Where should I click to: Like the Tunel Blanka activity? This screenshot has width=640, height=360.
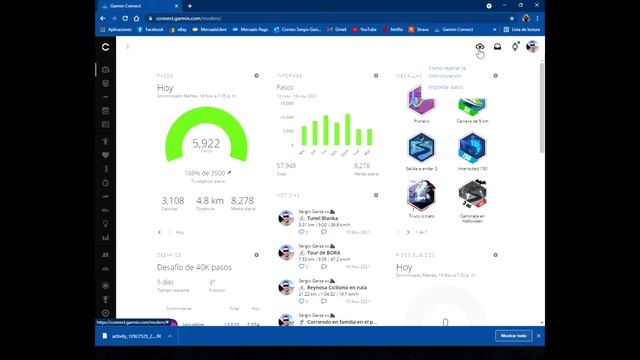coord(302,232)
